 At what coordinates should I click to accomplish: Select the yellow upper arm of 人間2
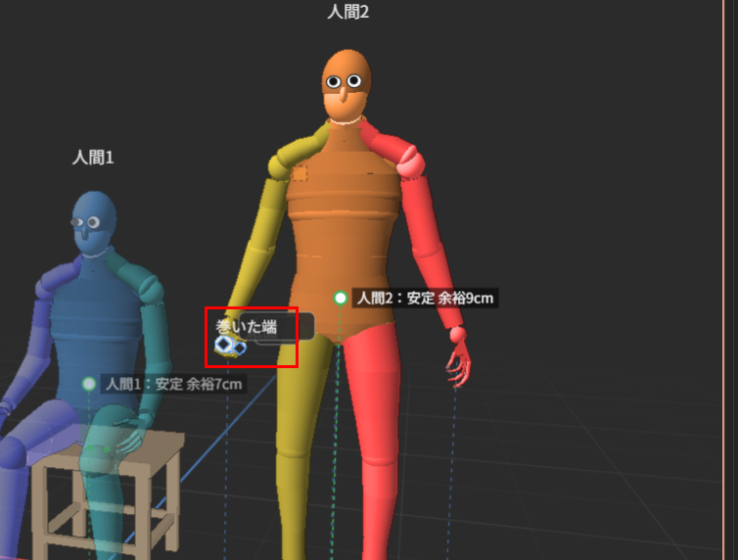270,216
